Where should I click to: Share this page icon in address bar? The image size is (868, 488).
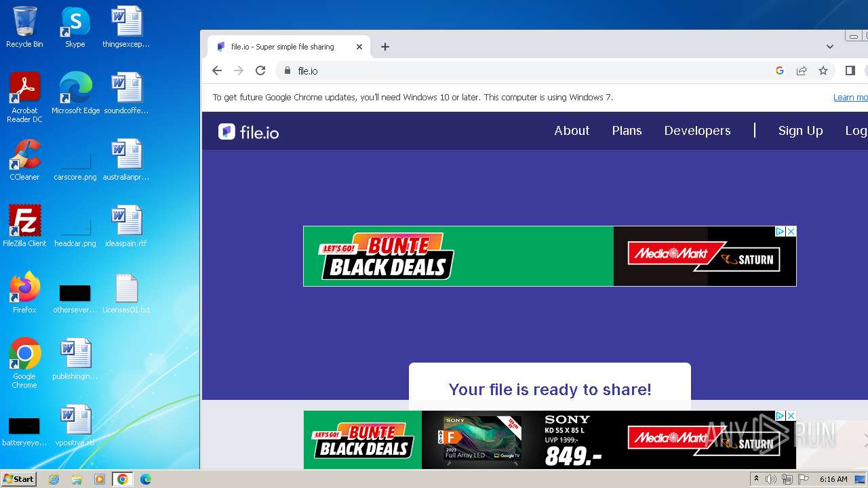click(802, 70)
